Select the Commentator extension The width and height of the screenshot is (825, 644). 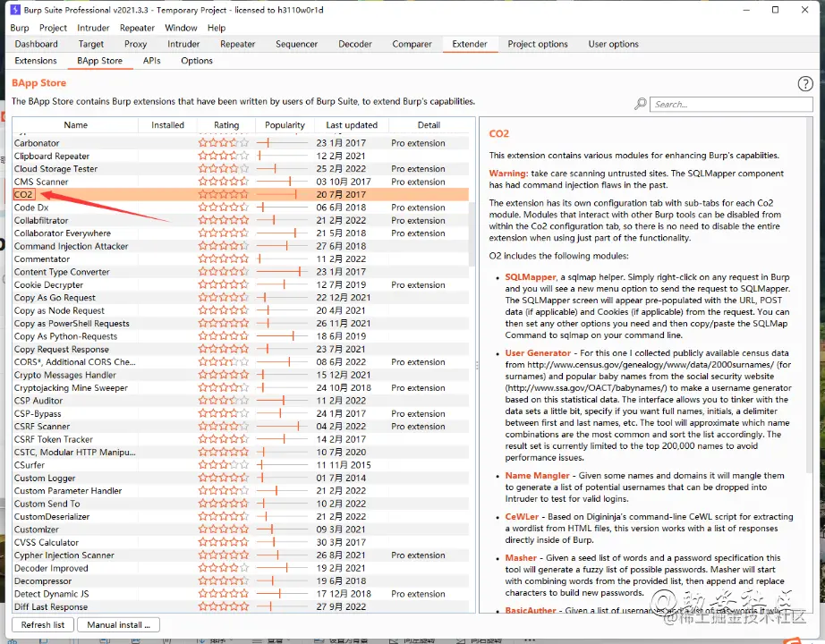pyautogui.click(x=241, y=259)
